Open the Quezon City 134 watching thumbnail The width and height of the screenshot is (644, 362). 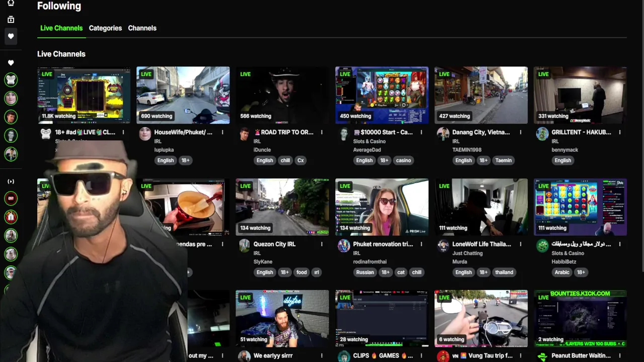pos(282,207)
